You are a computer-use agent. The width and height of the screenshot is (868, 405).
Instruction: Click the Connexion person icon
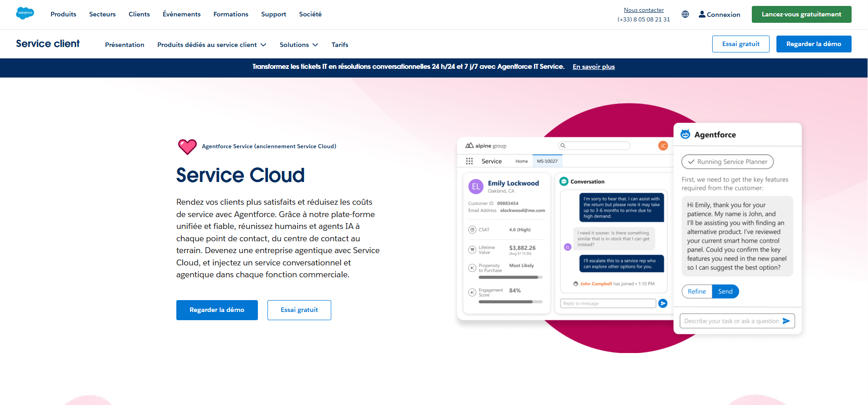click(x=702, y=14)
